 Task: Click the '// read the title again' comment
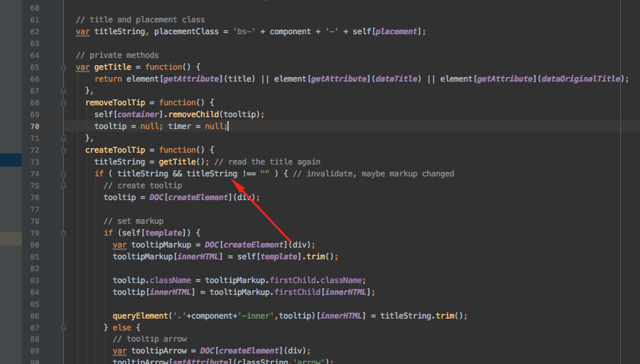point(268,162)
